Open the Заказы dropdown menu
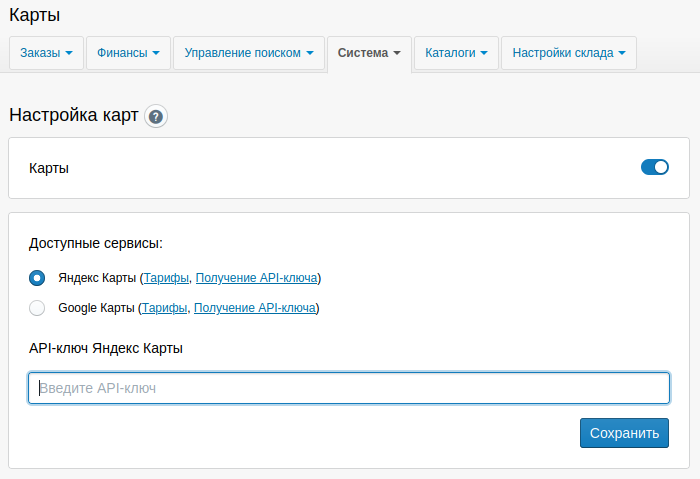The image size is (700, 479). (x=46, y=53)
